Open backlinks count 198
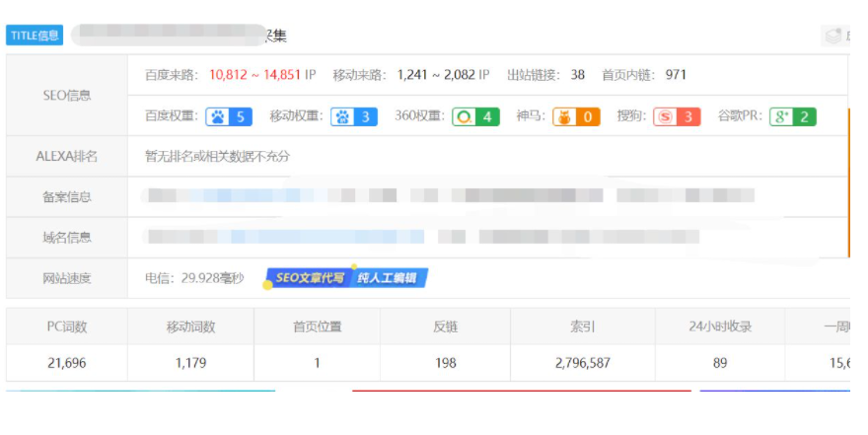868x435 pixels. 446,363
